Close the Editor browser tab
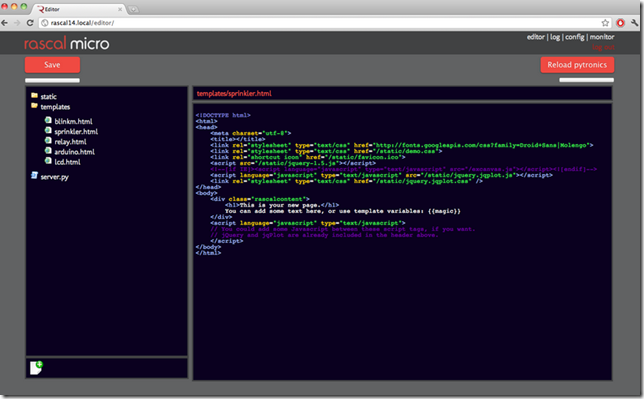Screen dimensions: 644x399 (x=120, y=9)
